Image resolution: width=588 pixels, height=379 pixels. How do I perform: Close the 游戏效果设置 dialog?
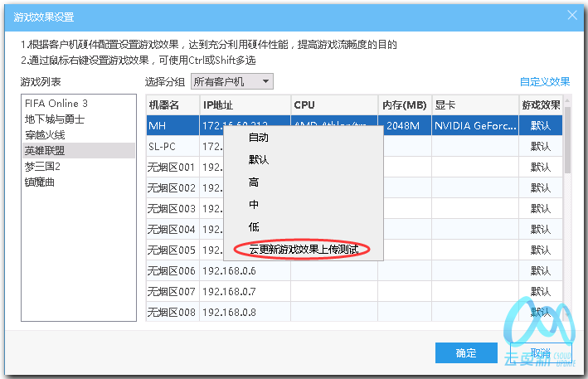pos(572,16)
